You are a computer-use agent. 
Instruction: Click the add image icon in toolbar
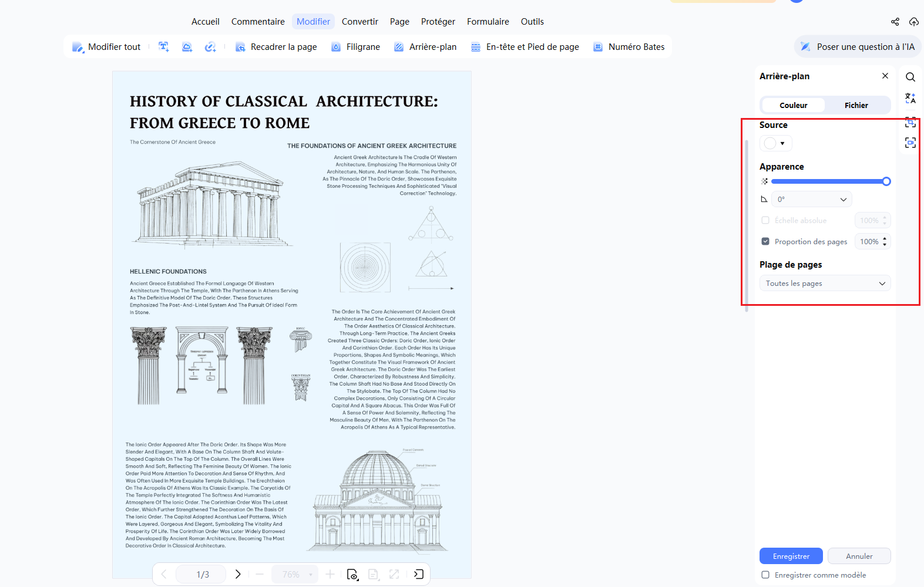pyautogui.click(x=187, y=47)
